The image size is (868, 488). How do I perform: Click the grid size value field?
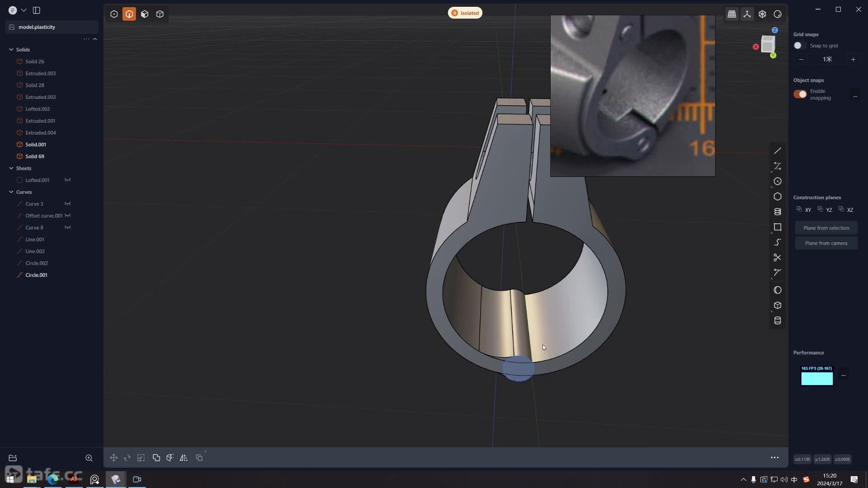pos(827,59)
